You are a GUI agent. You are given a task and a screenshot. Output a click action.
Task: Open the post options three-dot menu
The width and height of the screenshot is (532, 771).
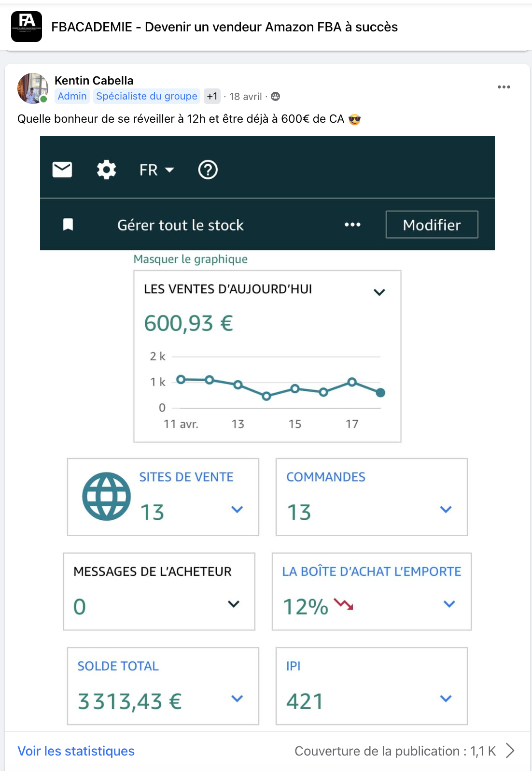(x=504, y=87)
